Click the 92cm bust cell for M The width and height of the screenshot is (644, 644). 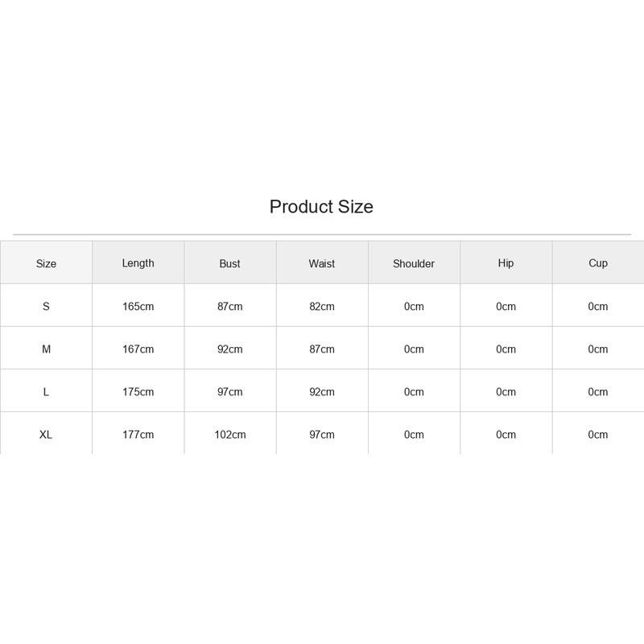coord(230,349)
